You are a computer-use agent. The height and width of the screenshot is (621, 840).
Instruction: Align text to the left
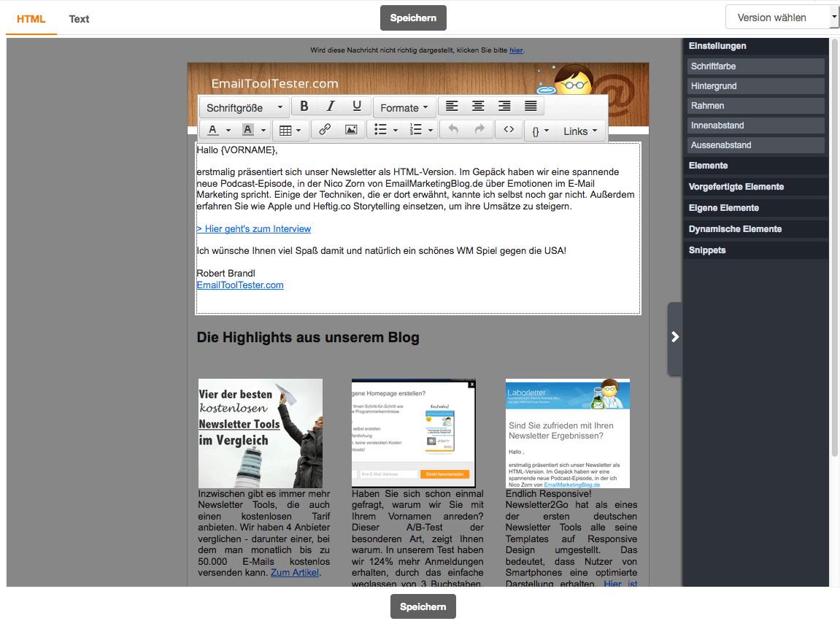(452, 107)
